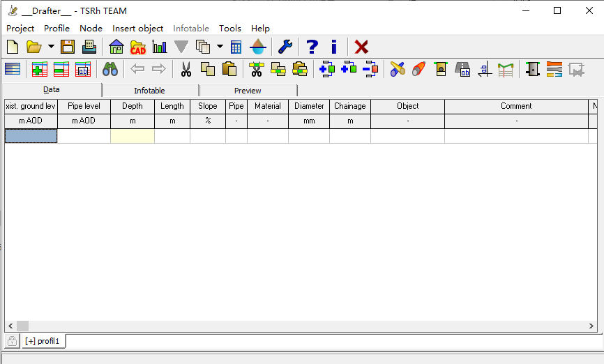Insert node between with blue plus icon
604x364 pixels.
tap(327, 69)
